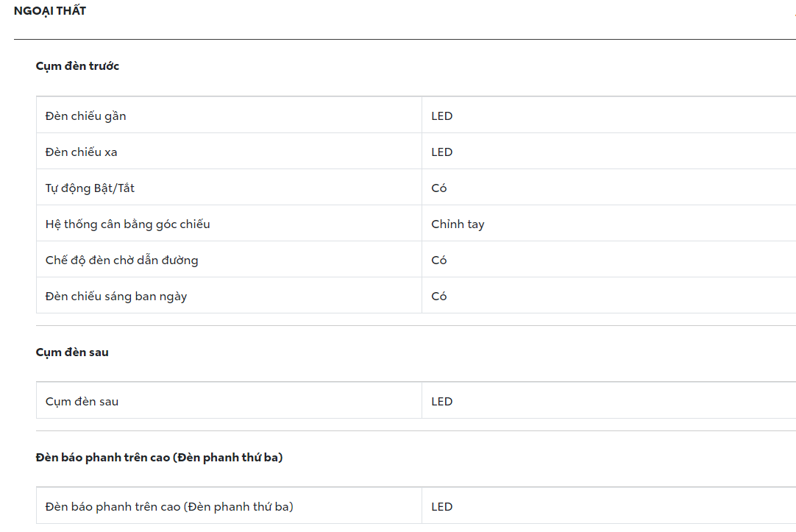Click Có value for Chế độ đèn chờ
This screenshot has height=532, width=796.
tap(439, 260)
